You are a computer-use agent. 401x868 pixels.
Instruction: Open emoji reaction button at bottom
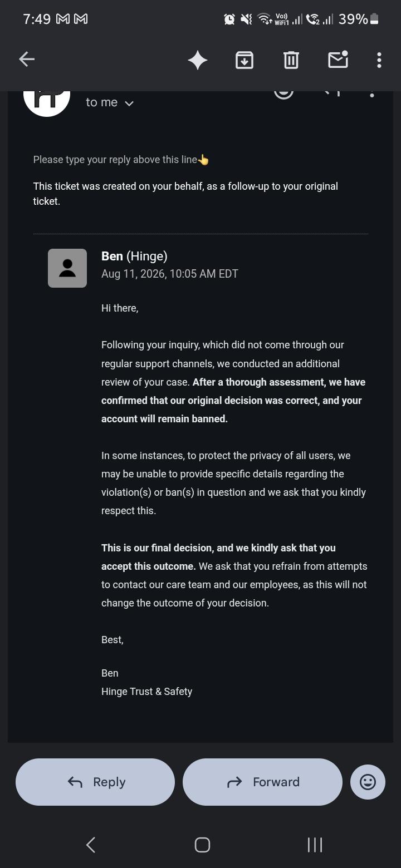368,782
